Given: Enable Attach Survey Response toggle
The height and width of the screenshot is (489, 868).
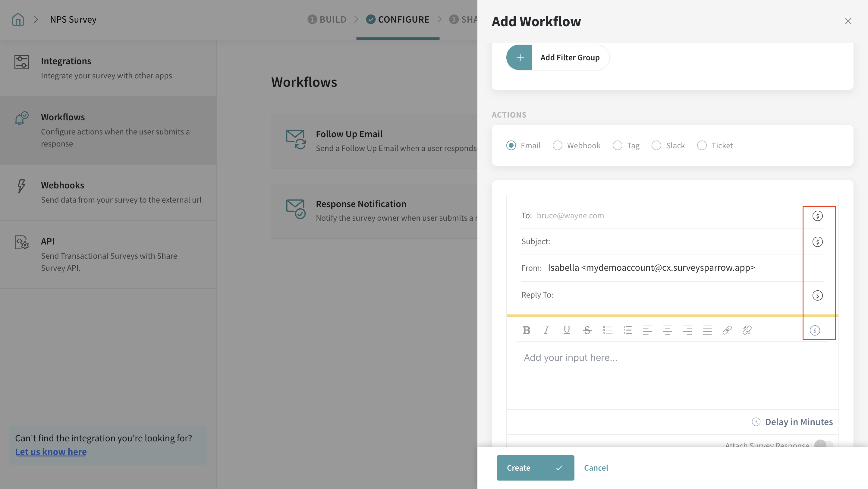Looking at the screenshot, I should [823, 443].
